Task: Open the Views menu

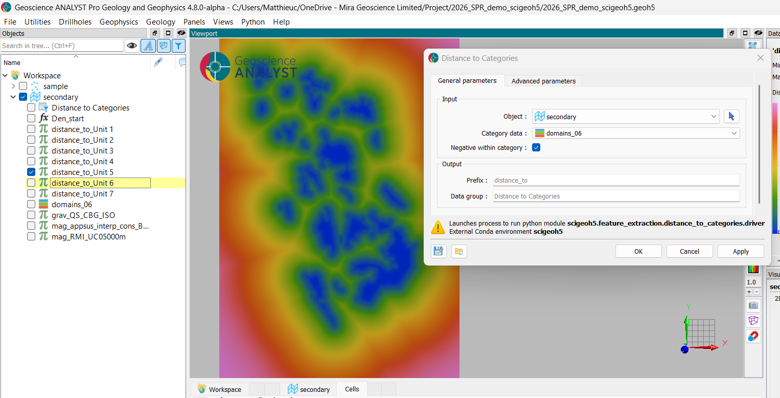Action: point(223,22)
